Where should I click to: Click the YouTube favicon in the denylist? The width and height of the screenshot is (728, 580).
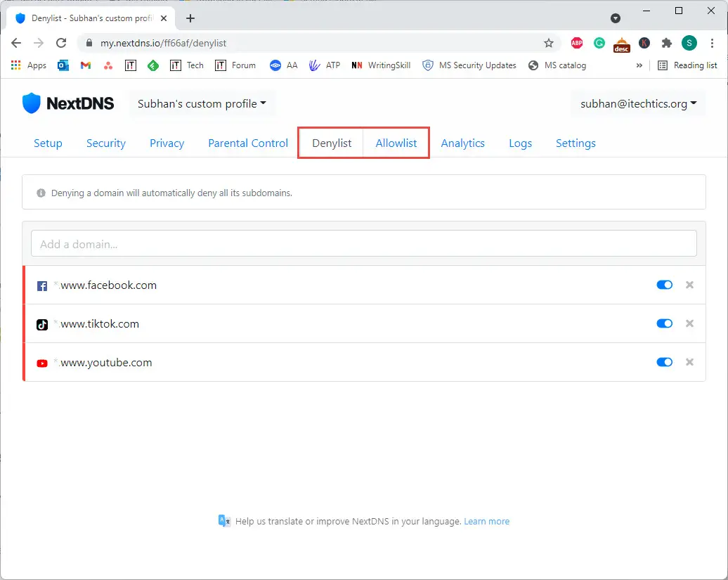[x=42, y=363]
